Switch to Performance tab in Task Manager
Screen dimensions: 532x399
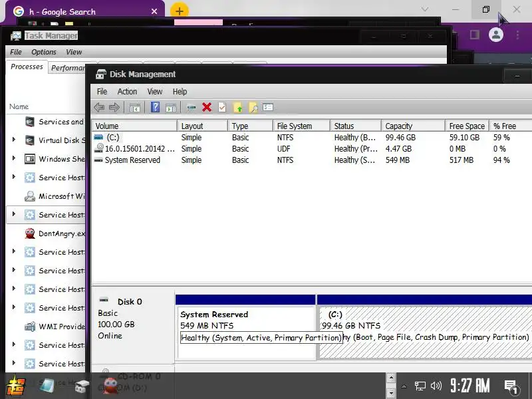68,68
